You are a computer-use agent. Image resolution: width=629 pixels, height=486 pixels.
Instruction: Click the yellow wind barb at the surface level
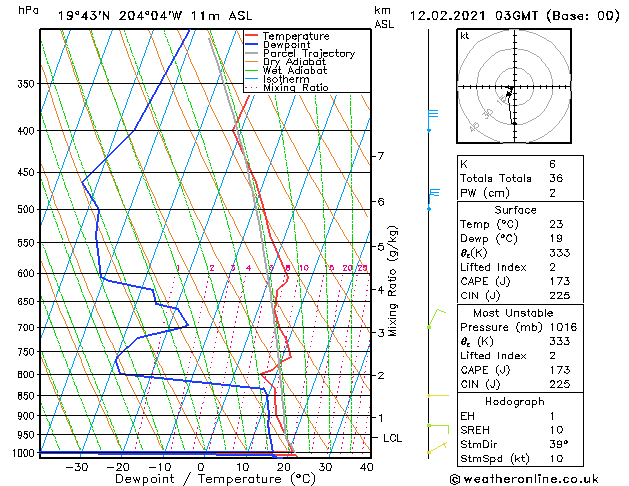point(436,449)
